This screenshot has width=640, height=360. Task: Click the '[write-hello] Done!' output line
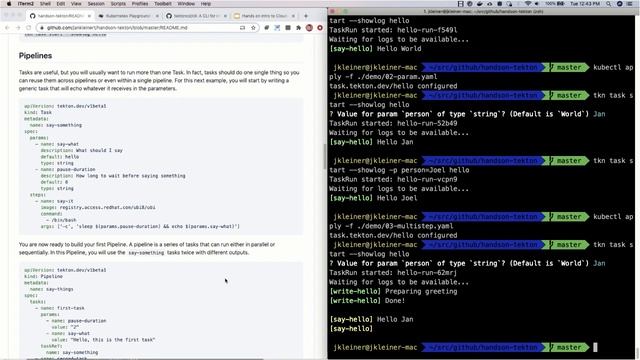[367, 301]
